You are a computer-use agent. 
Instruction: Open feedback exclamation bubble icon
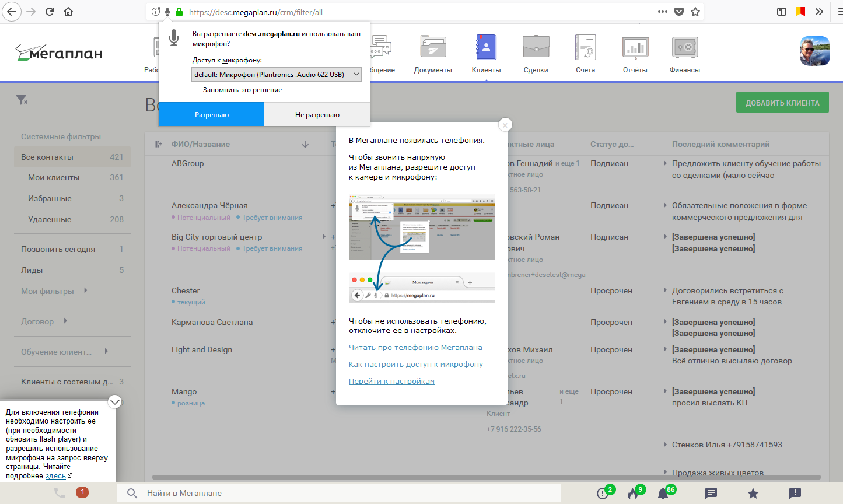[795, 494]
